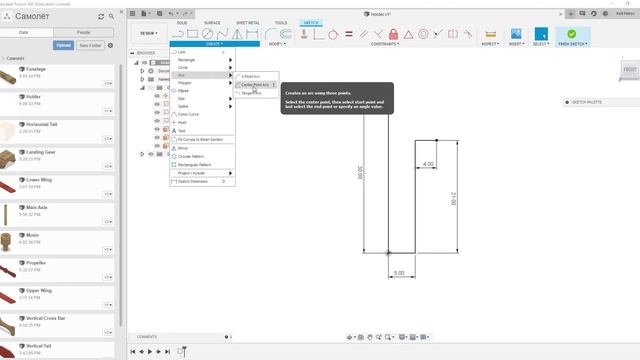Click the Upload button

(x=63, y=45)
